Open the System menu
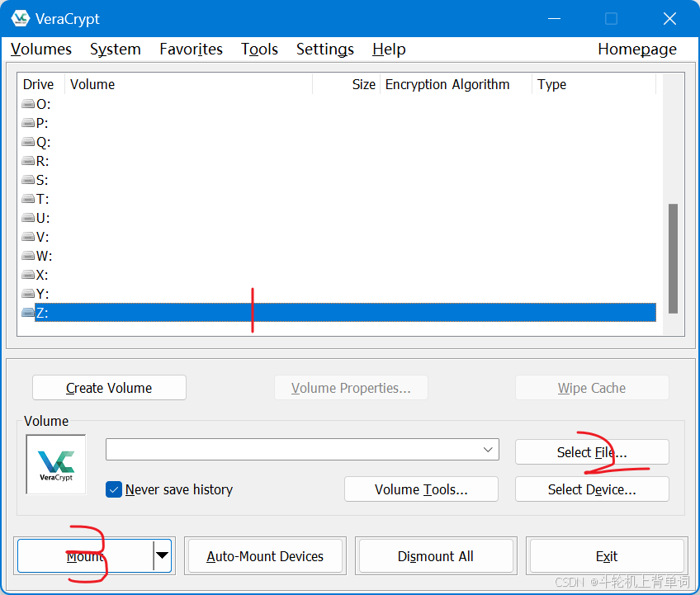This screenshot has width=700, height=595. pyautogui.click(x=116, y=49)
